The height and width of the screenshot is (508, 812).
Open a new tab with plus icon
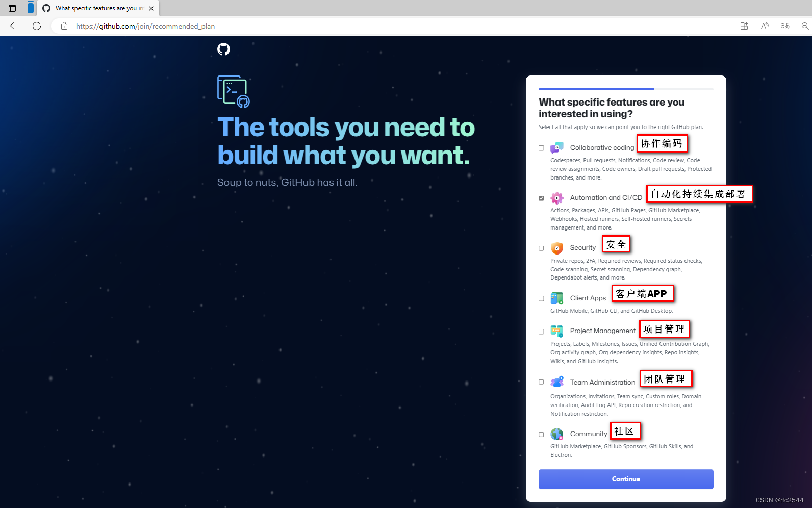(x=168, y=8)
